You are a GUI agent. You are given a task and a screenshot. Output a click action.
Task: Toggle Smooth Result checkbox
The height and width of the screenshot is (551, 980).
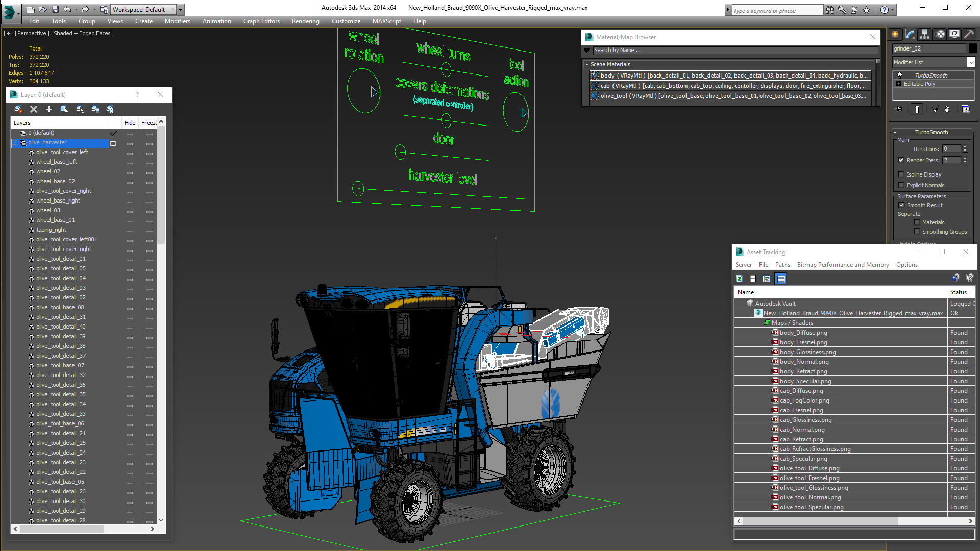pyautogui.click(x=901, y=205)
